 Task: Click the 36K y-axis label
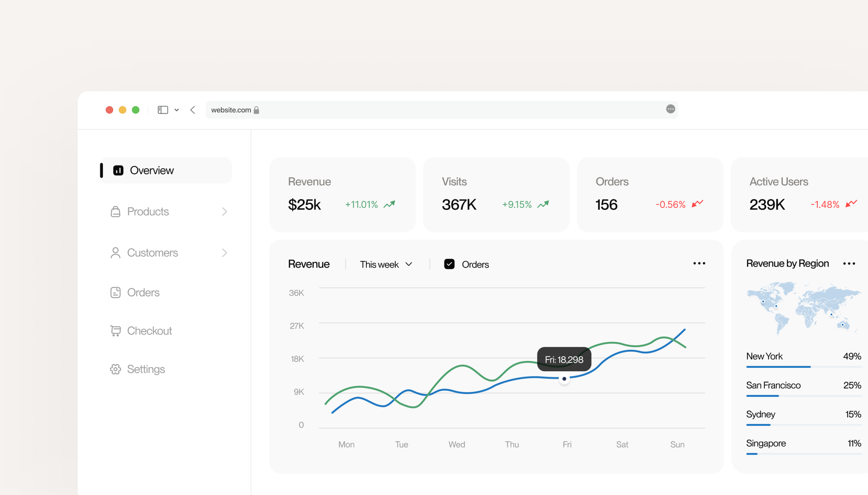point(296,293)
